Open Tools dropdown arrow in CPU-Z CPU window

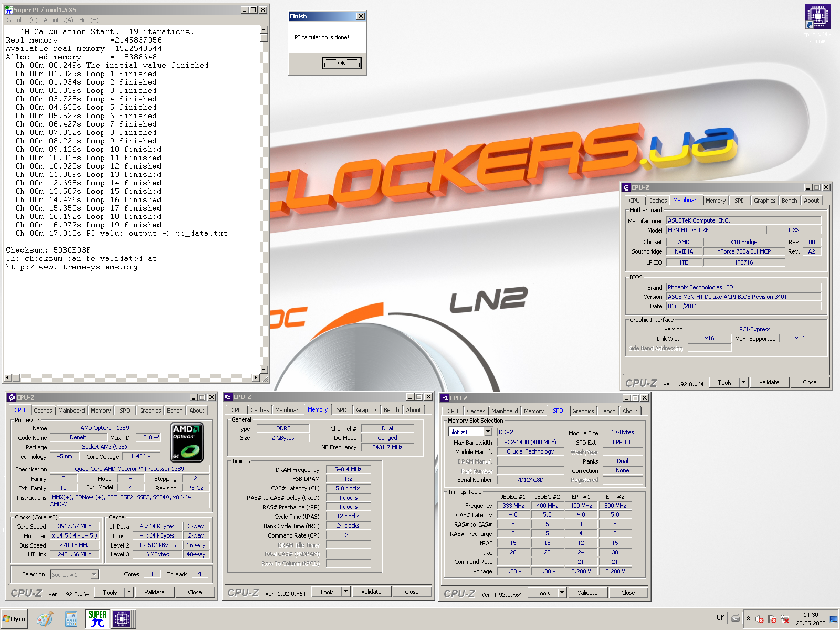pyautogui.click(x=129, y=592)
